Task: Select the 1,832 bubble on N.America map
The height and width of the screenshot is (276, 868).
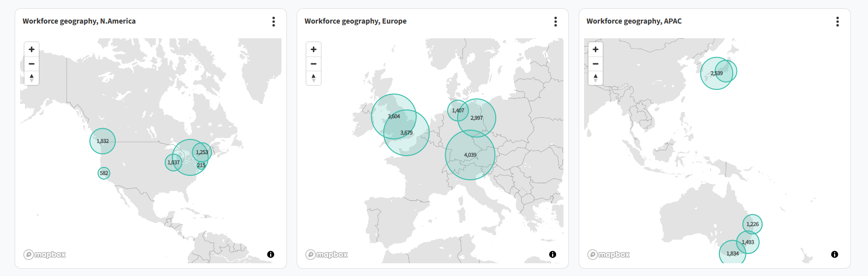Action: [102, 141]
